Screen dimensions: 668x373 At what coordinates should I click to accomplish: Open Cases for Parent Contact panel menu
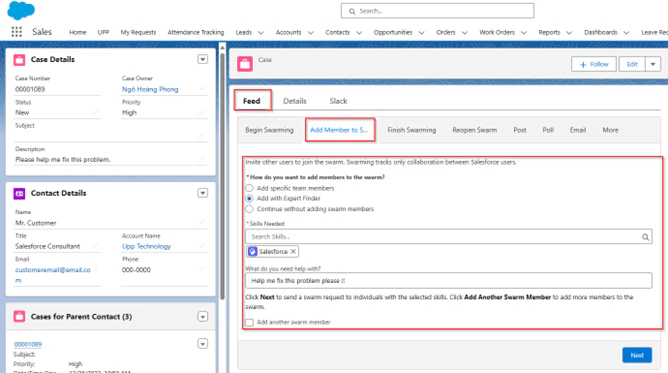point(203,316)
